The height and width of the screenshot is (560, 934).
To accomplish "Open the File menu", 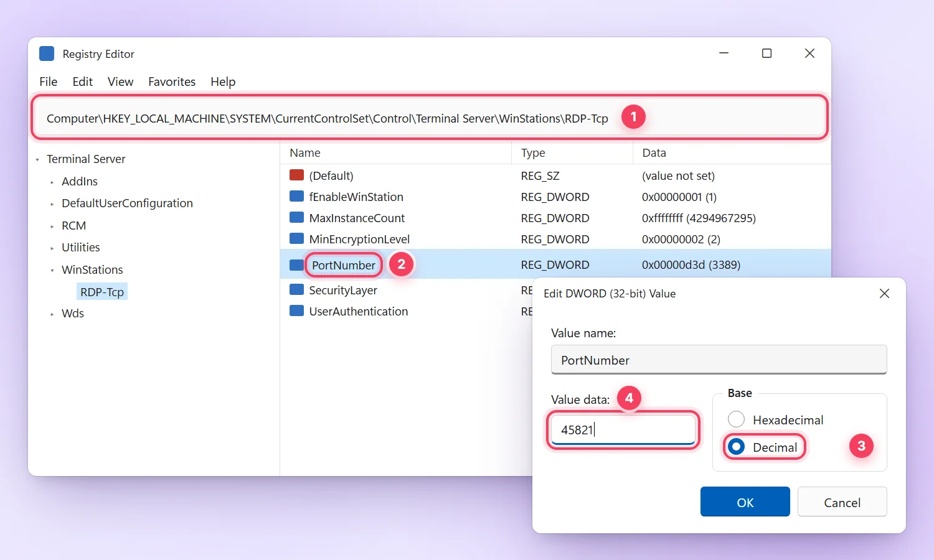I will (x=49, y=82).
